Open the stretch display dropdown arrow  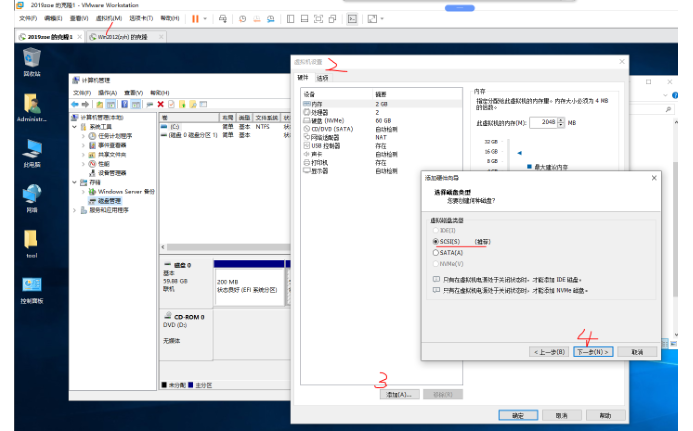tap(382, 19)
